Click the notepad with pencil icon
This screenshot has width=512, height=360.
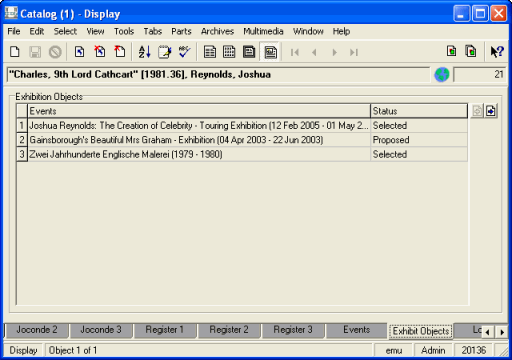coord(165,52)
